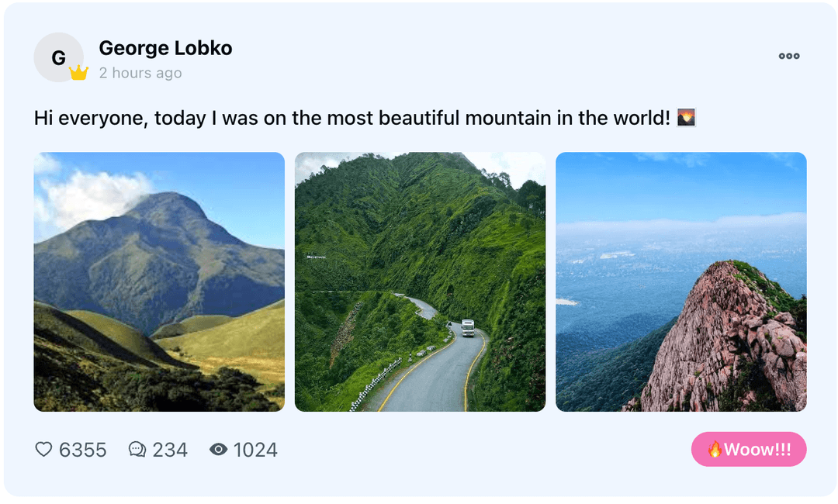The image size is (838, 504).
Task: Like the post with the heart icon
Action: (43, 449)
